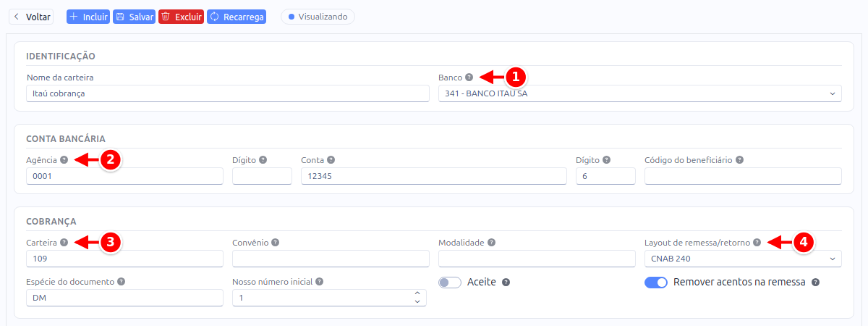
Task: Open help icon for Código do beneficiário
Action: pyautogui.click(x=739, y=160)
